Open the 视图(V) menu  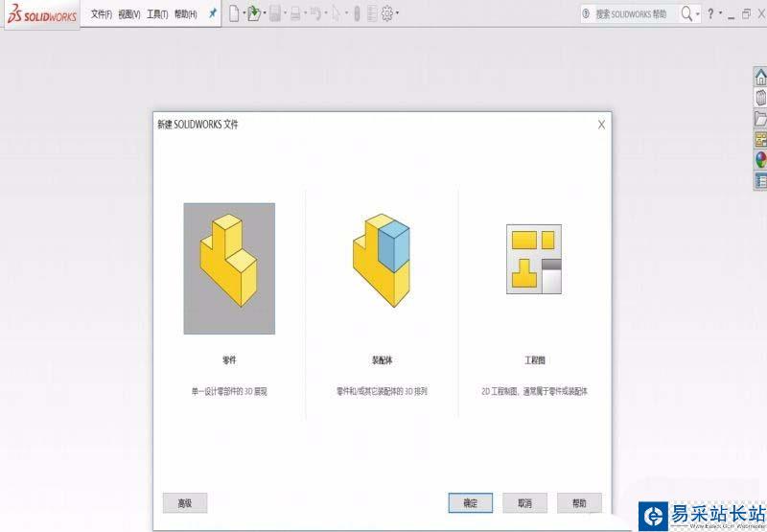(129, 14)
